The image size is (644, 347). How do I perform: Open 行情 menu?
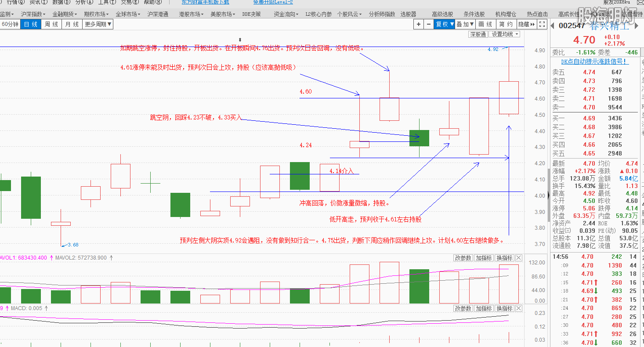[x=16, y=2]
